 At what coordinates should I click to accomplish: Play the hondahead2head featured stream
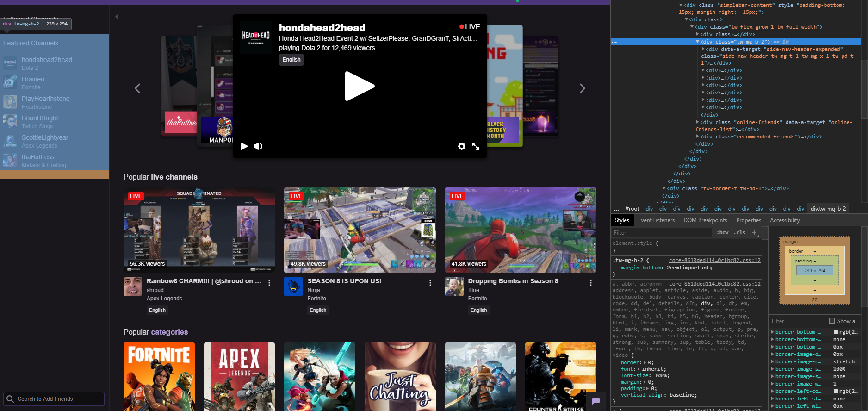(360, 86)
